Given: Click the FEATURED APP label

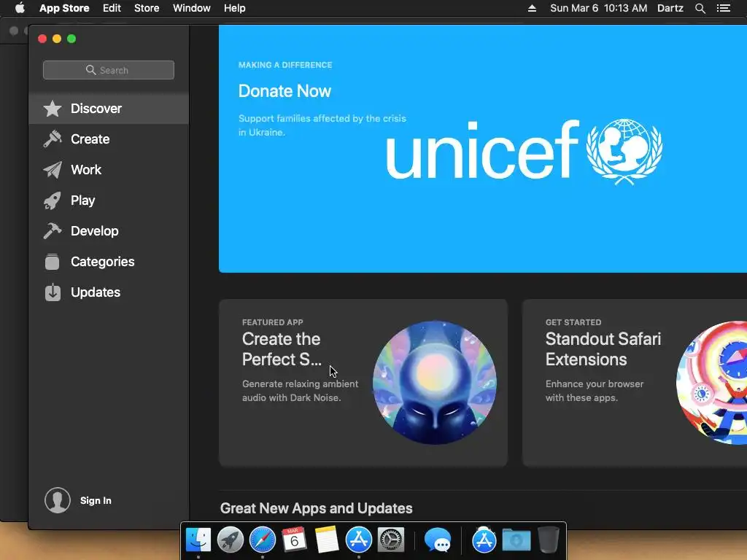Looking at the screenshot, I should point(273,322).
